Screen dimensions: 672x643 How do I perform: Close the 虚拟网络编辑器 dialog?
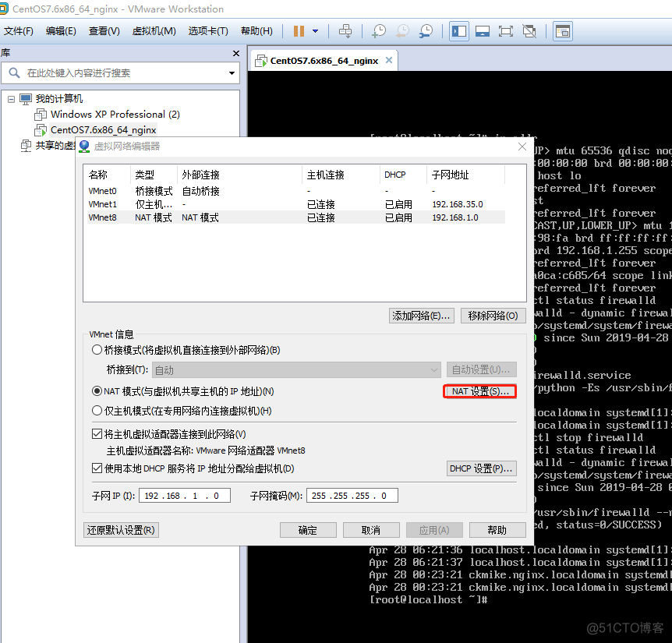[x=522, y=147]
